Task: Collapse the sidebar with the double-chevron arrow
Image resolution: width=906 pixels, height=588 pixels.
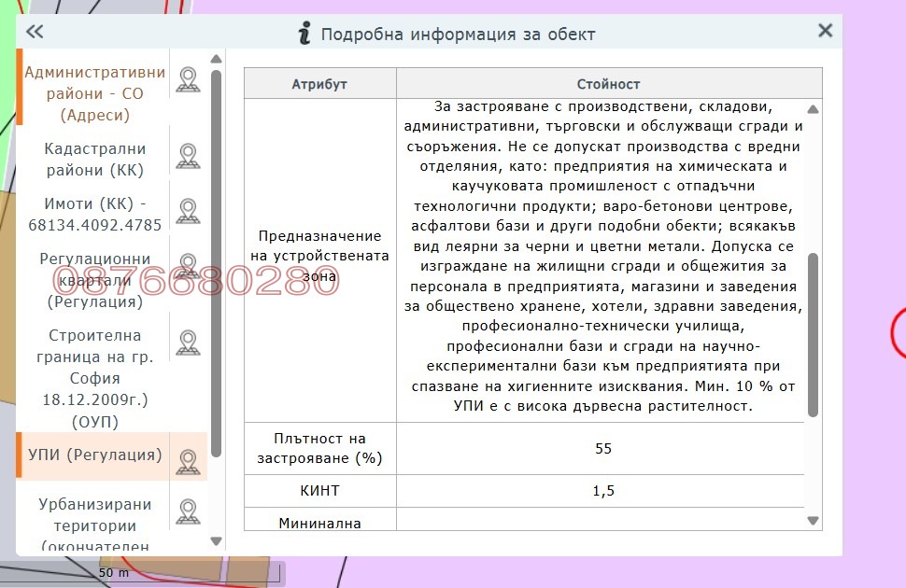Action: click(x=35, y=31)
